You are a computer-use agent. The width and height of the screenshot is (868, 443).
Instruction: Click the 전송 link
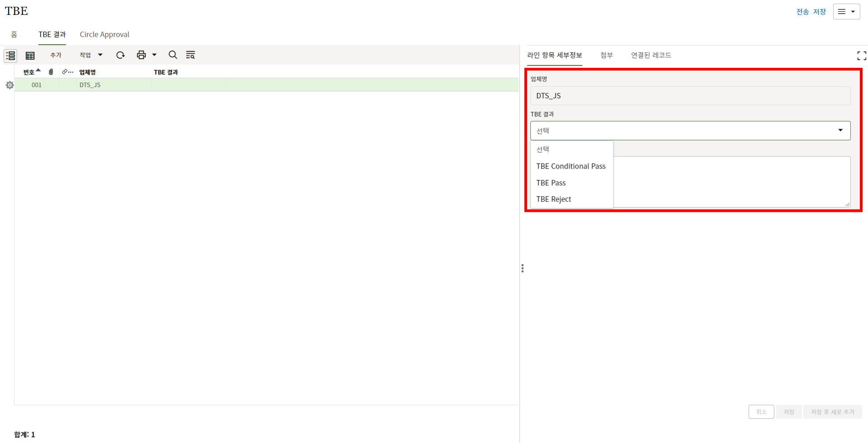click(802, 12)
